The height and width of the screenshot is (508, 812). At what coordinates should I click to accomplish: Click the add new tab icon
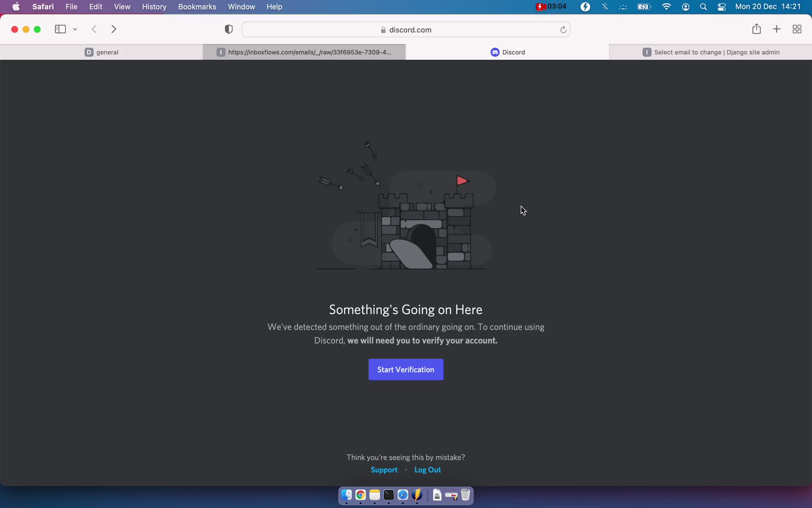[776, 29]
